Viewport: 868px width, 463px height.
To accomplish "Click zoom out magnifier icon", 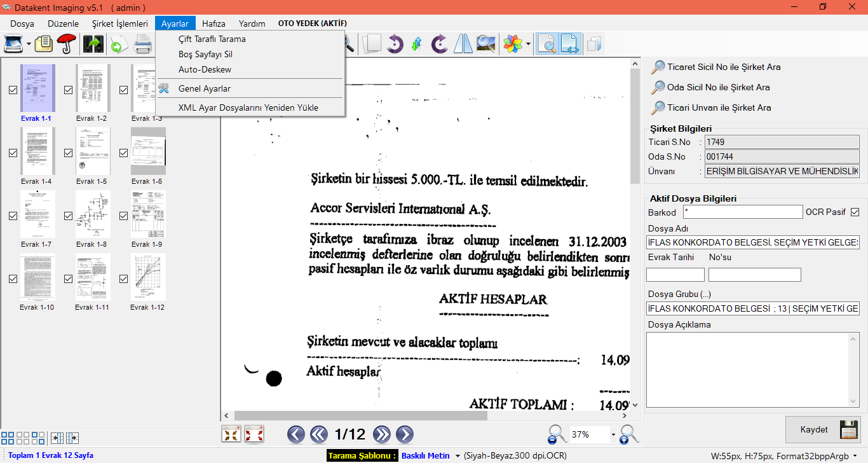I will coord(557,434).
